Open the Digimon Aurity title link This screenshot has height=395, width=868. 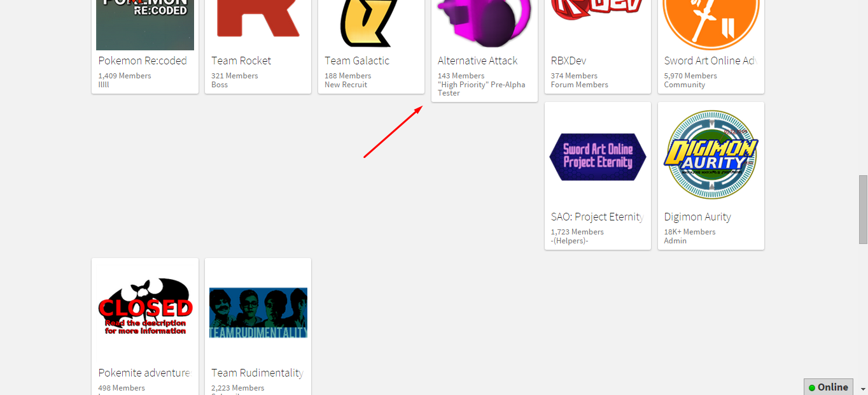pyautogui.click(x=697, y=217)
